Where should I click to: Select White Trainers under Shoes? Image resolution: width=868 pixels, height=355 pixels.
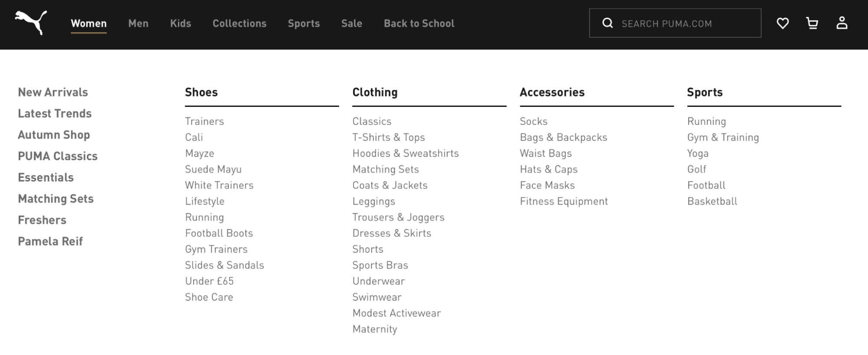[x=219, y=185]
